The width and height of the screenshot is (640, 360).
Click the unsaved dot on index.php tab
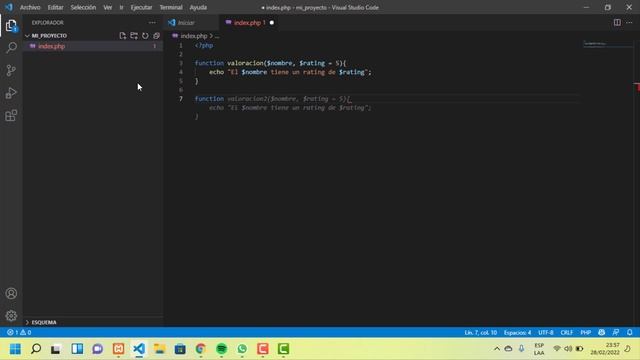(x=272, y=23)
